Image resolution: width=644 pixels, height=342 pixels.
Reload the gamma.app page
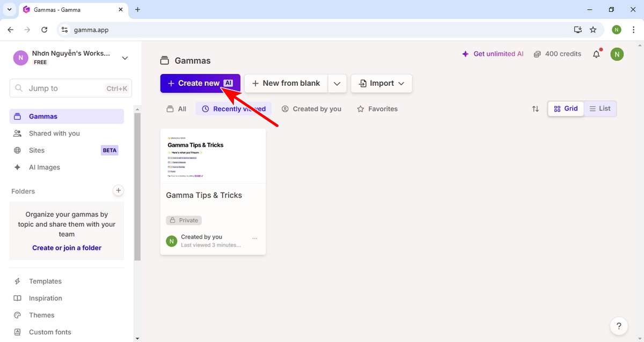(x=45, y=30)
